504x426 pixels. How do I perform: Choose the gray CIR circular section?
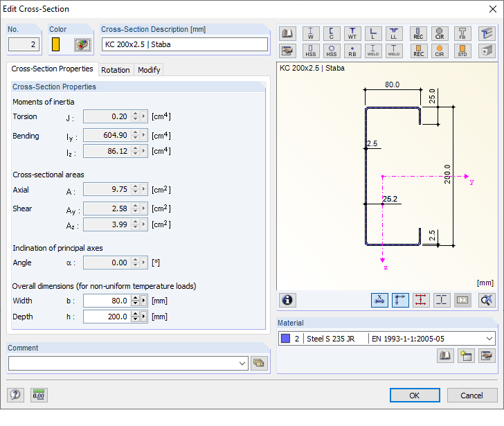[440, 33]
